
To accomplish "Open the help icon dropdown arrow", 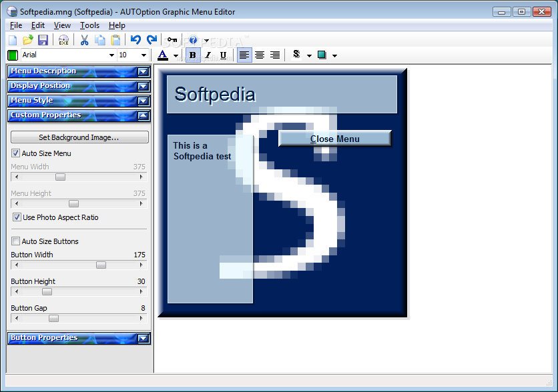I will [206, 40].
